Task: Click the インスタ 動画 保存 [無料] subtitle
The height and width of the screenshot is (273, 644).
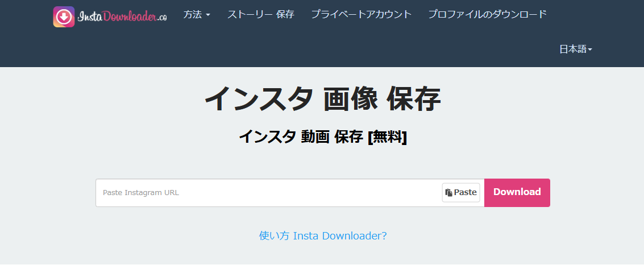Action: (x=323, y=136)
